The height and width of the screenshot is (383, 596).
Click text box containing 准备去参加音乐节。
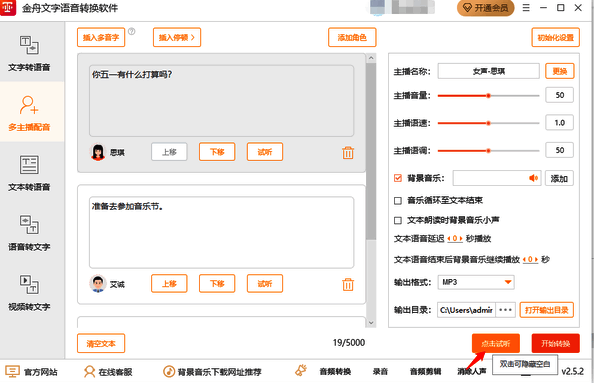[x=221, y=232]
